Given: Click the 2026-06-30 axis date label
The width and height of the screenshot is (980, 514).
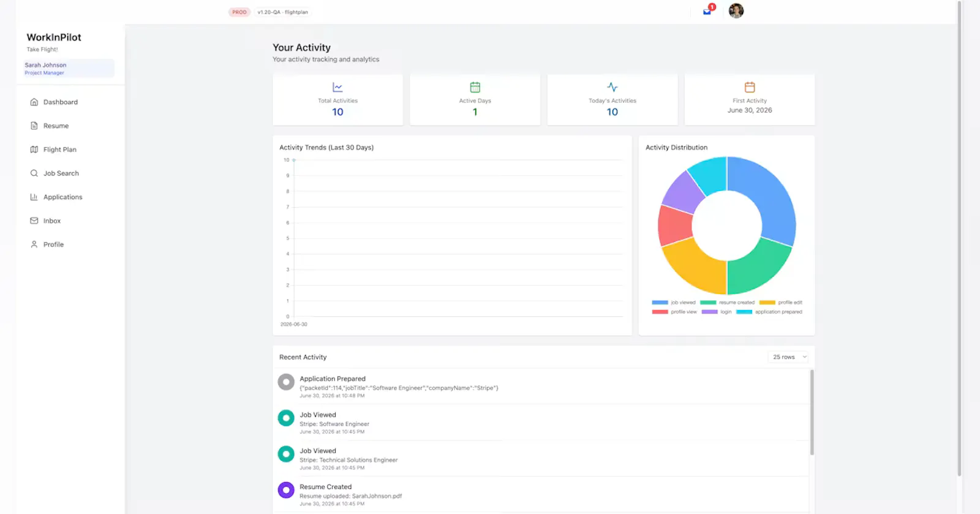Looking at the screenshot, I should coord(294,324).
